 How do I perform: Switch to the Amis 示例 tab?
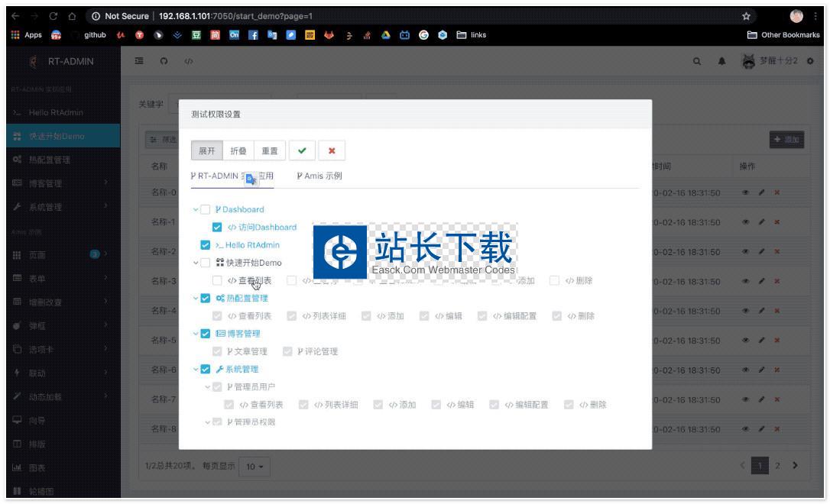point(319,176)
